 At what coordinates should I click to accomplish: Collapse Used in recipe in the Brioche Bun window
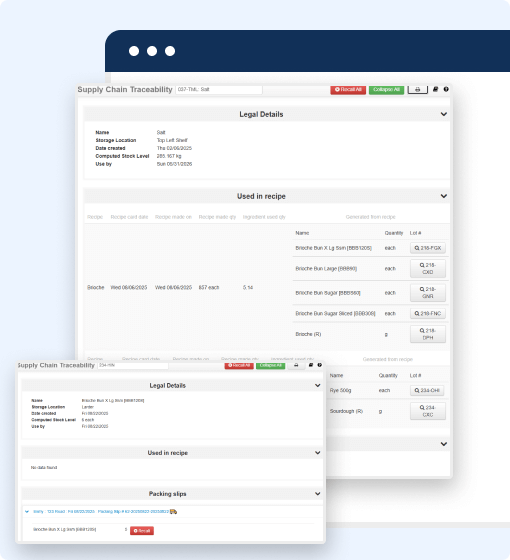click(317, 452)
